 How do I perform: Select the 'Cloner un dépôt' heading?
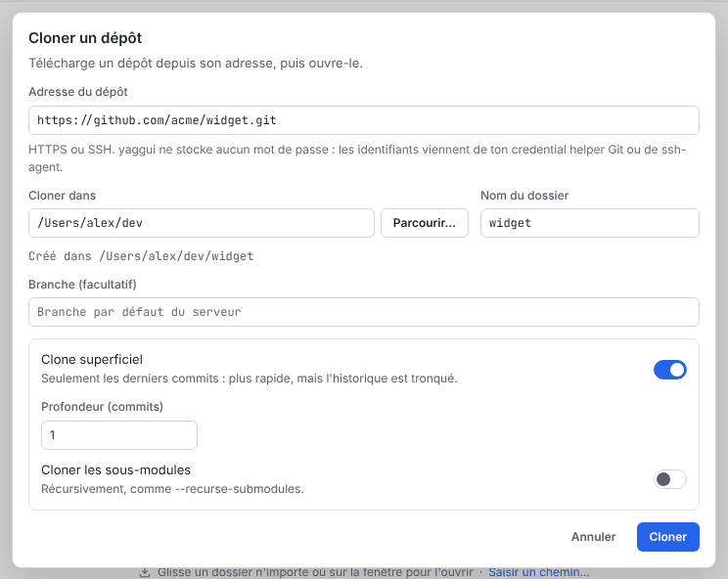(x=85, y=38)
